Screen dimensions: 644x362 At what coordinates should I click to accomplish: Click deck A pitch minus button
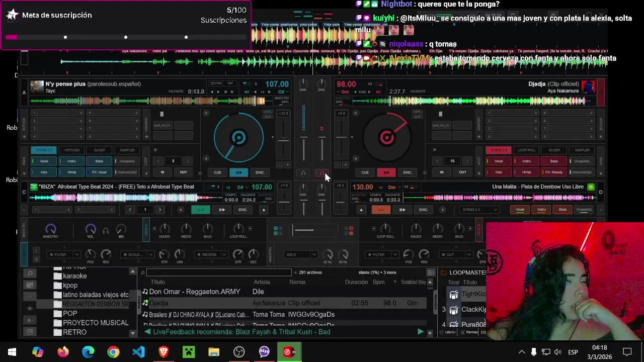(x=280, y=165)
